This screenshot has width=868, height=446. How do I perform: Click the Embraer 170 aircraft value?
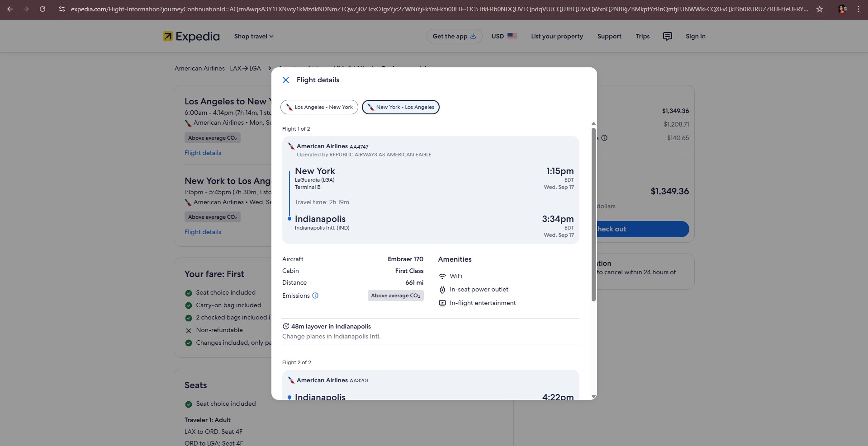(405, 259)
